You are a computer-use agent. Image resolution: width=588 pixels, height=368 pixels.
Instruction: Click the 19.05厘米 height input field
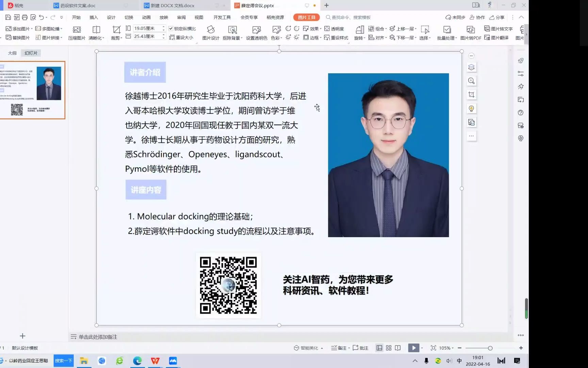147,29
